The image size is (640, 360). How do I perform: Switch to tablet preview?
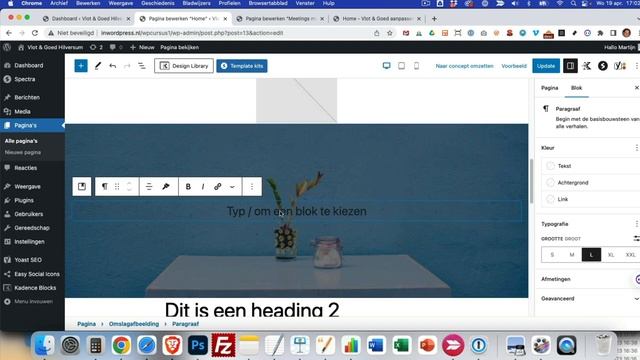tap(401, 66)
